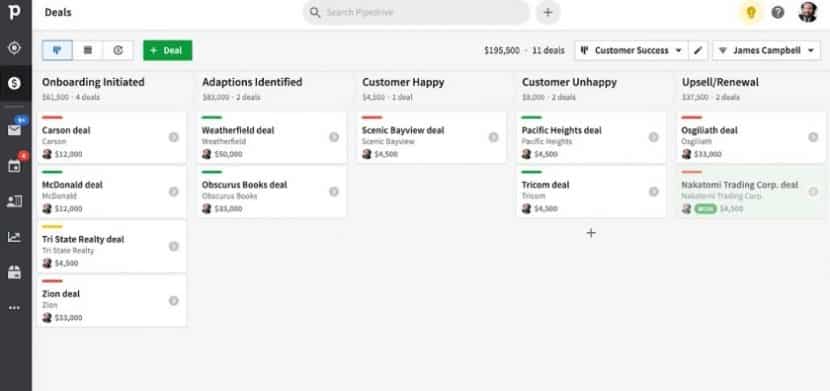Click activity indicator on Zion deal
Image resolution: width=830 pixels, height=391 pixels.
(x=174, y=301)
